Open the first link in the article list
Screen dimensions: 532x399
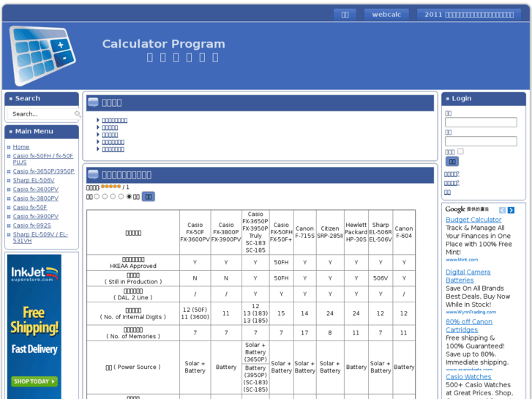pos(115,121)
